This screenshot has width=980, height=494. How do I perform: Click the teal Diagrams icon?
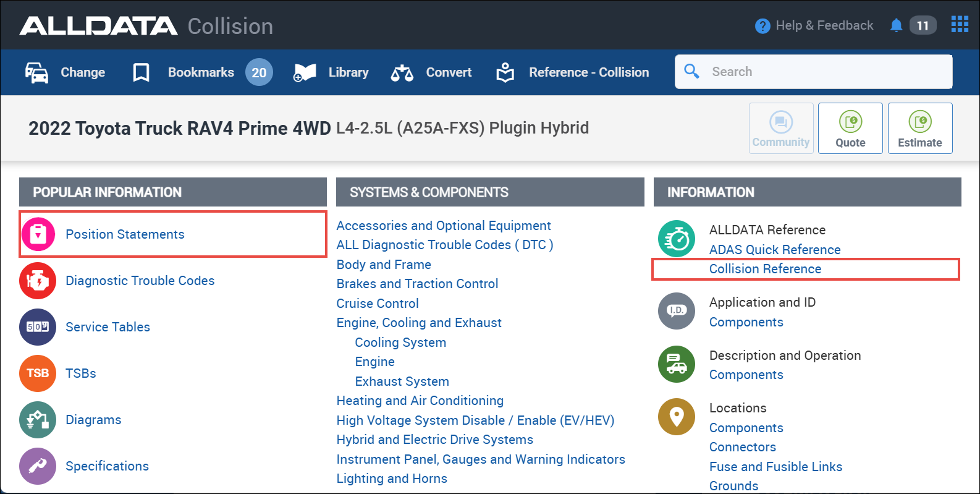(x=38, y=420)
